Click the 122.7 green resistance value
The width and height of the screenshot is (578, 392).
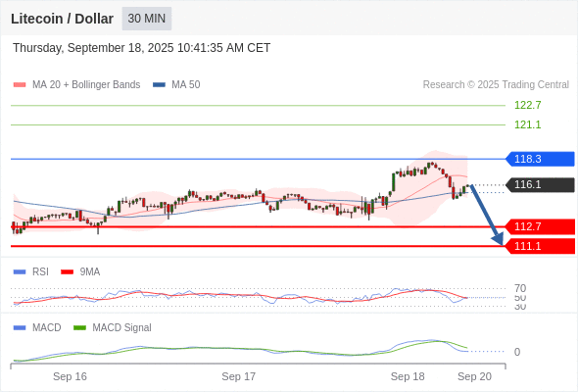[x=527, y=105]
